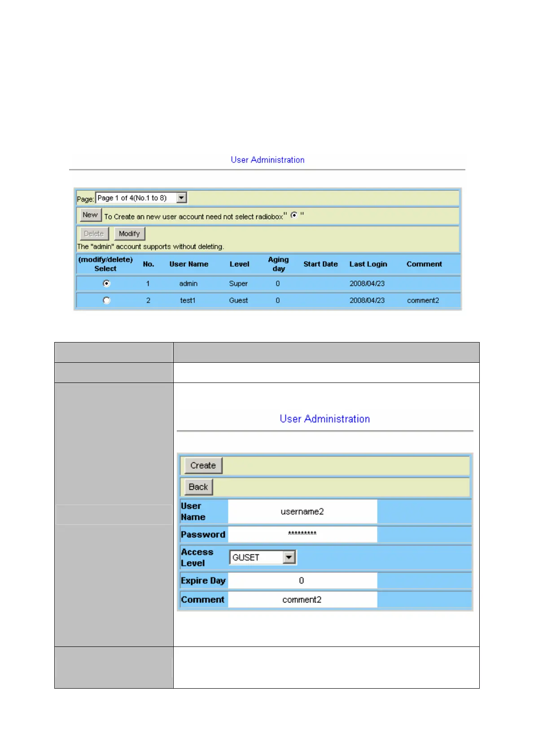Screen dimensions: 534x756
Task: Click the 'Level' column header
Action: pos(240,264)
